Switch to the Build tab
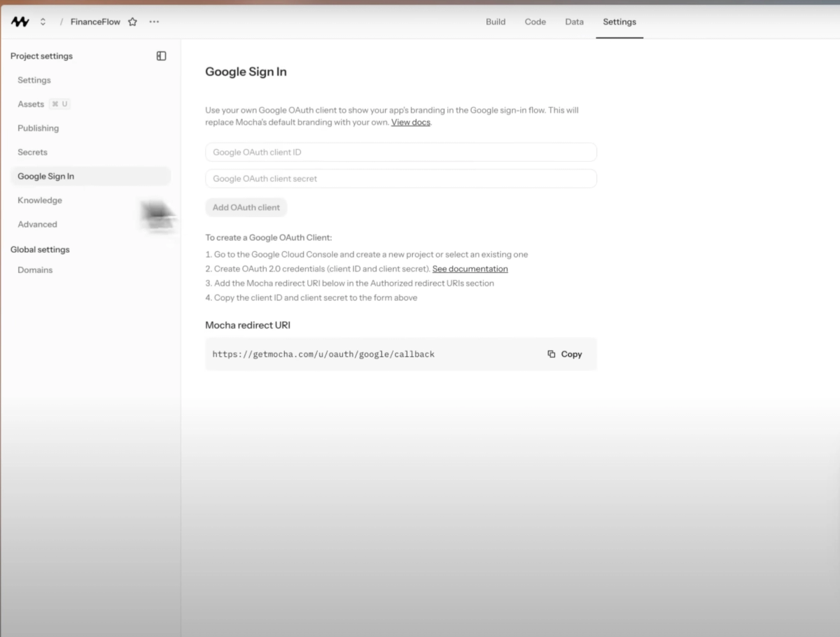Image resolution: width=840 pixels, height=637 pixels. pyautogui.click(x=496, y=22)
